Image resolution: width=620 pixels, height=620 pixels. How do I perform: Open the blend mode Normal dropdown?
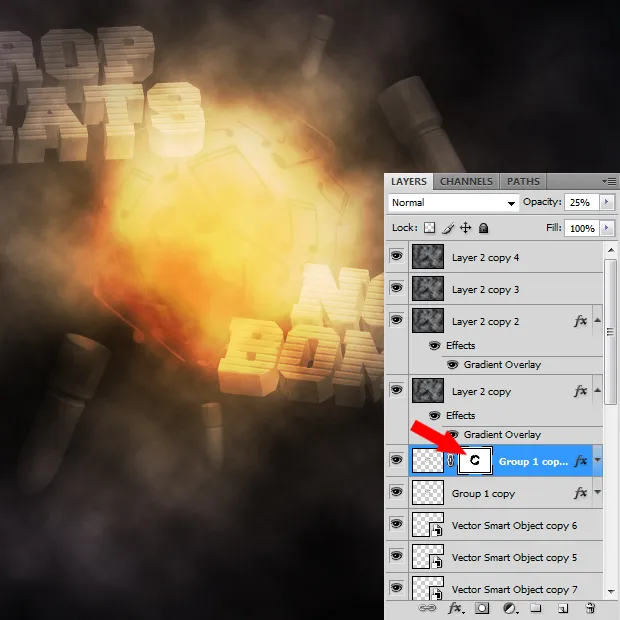coord(453,203)
